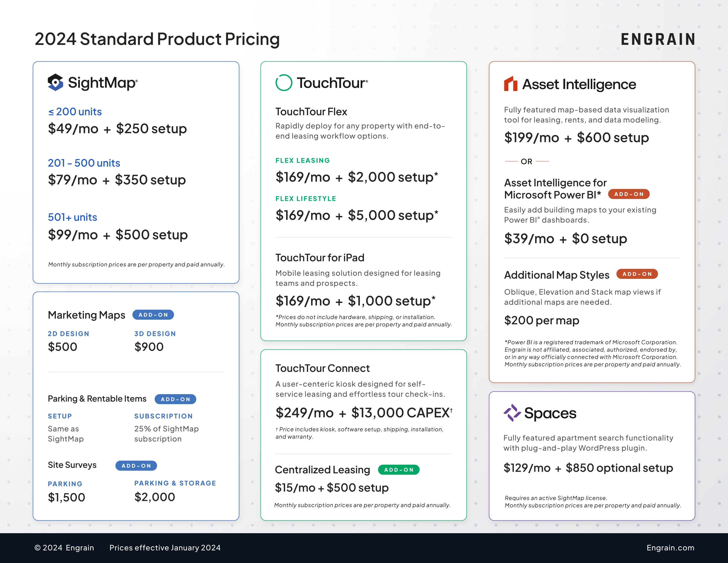
Task: Click the '$2,000' parking & storage price
Action: [x=155, y=497]
